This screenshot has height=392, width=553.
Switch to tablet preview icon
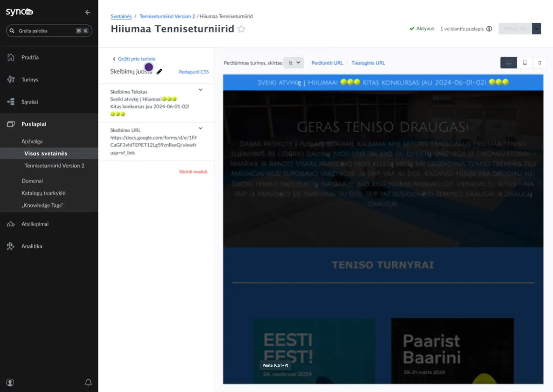click(x=525, y=63)
